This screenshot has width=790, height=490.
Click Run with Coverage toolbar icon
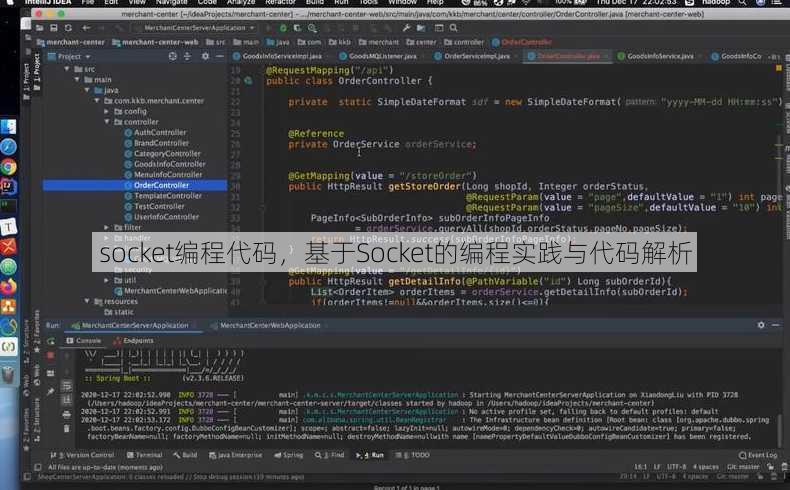click(x=297, y=28)
